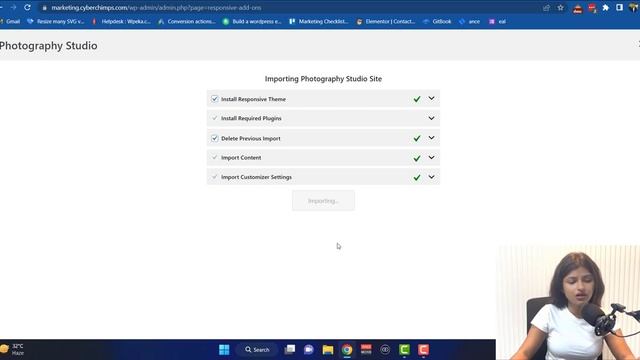Screen dimensions: 640x360
Task: Click the share page icon
Action: pyautogui.click(x=546, y=8)
